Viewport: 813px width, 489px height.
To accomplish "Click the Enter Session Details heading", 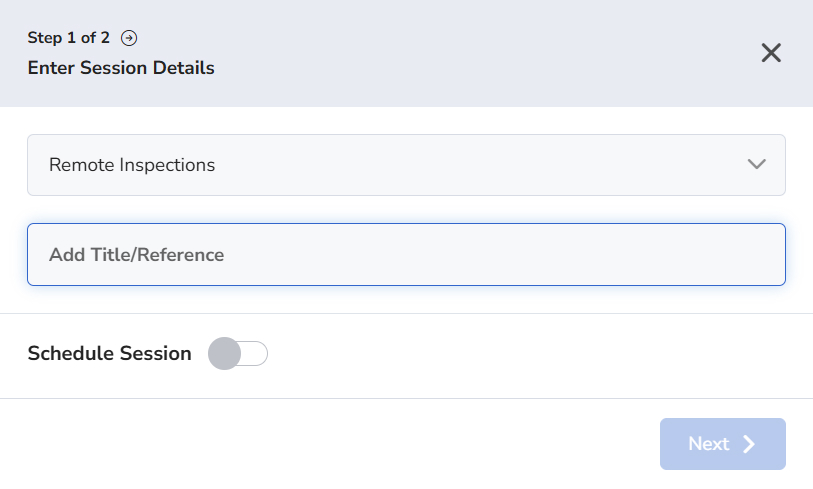I will 121,68.
